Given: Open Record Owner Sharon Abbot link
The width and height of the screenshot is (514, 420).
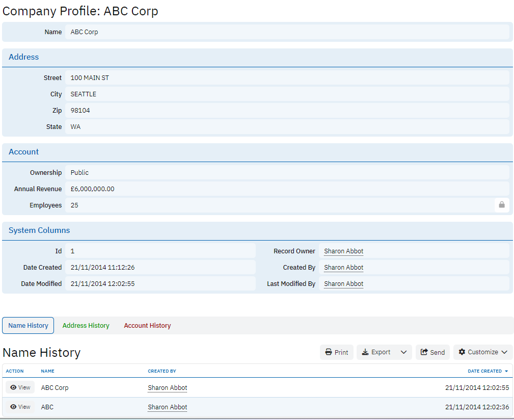Looking at the screenshot, I should click(x=343, y=251).
